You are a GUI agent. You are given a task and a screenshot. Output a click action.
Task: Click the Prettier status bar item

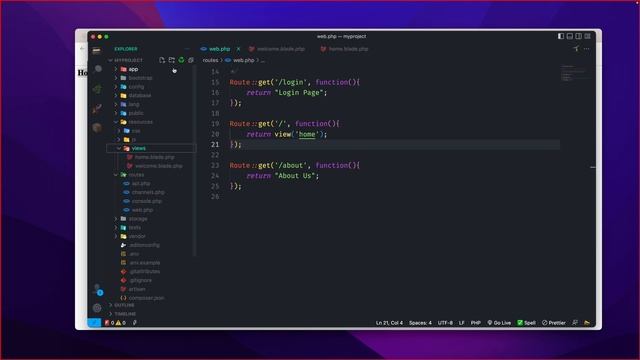click(x=553, y=323)
